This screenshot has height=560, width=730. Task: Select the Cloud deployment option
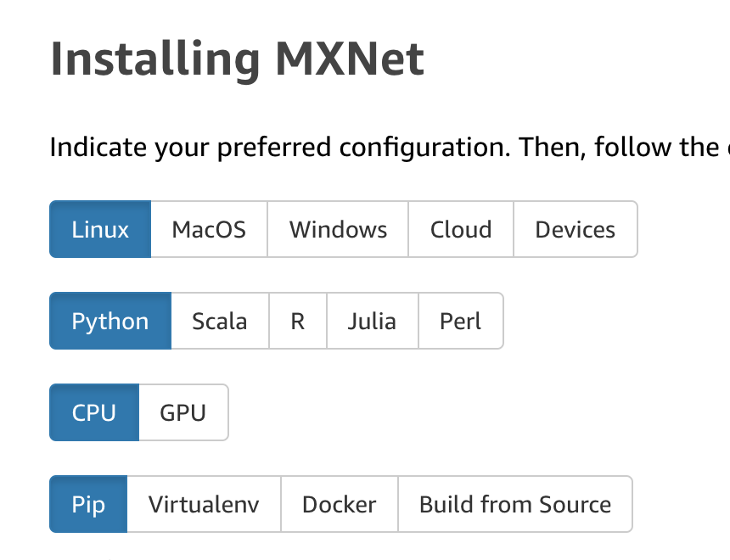coord(460,229)
